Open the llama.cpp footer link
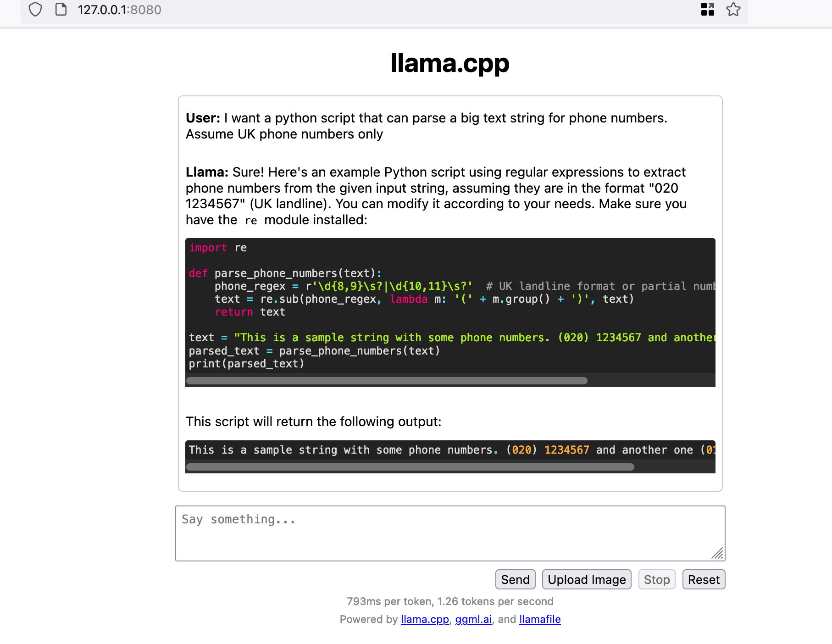 (425, 619)
